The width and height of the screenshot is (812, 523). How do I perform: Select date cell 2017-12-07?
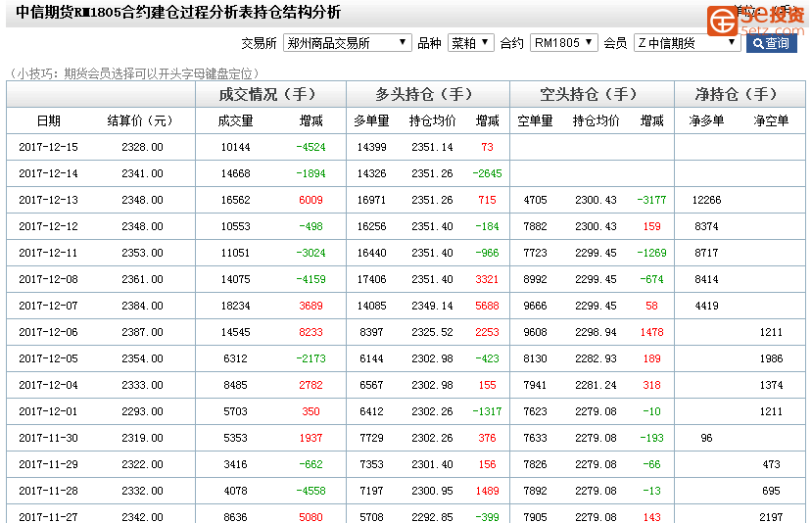pyautogui.click(x=48, y=306)
